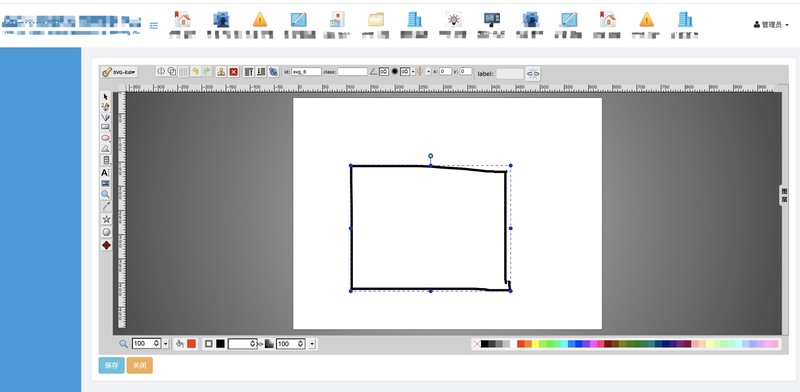Select the Ellipse tool

pos(106,138)
